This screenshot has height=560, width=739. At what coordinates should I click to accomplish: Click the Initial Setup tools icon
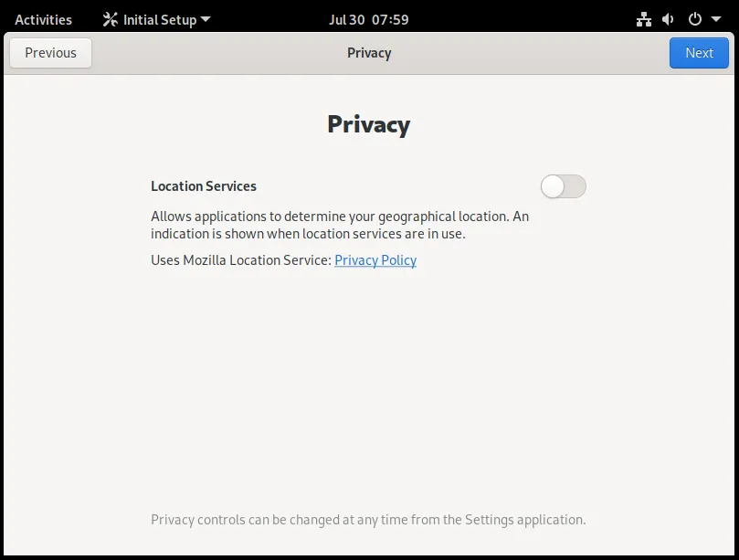tap(111, 19)
